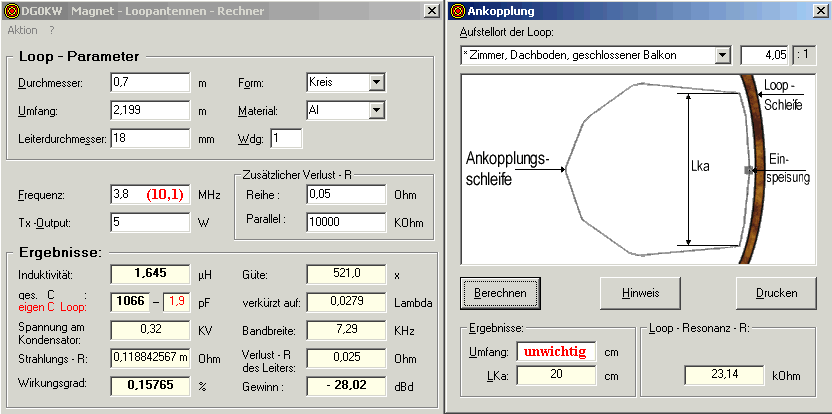Open the Aufstellort der Loop dropdown
Viewport: 832px width, 414px height.
[x=722, y=55]
